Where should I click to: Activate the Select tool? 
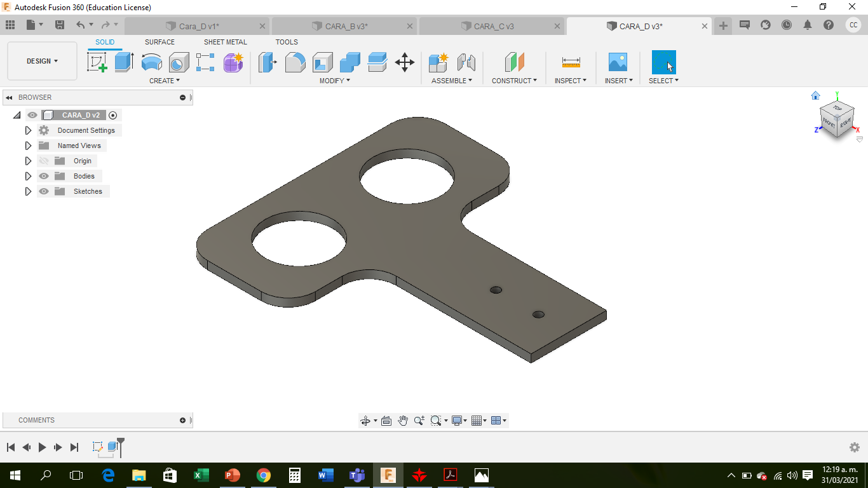[664, 62]
